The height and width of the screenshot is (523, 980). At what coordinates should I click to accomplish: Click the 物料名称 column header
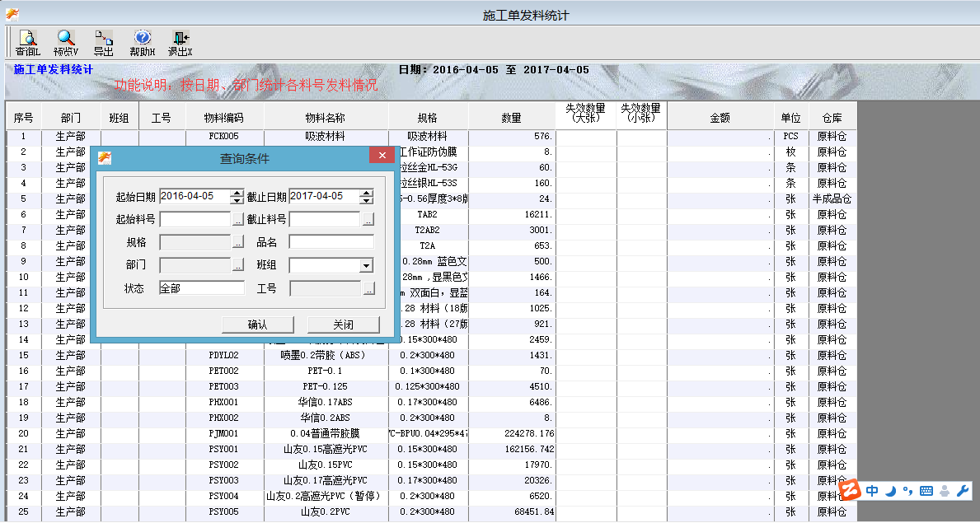tap(326, 117)
